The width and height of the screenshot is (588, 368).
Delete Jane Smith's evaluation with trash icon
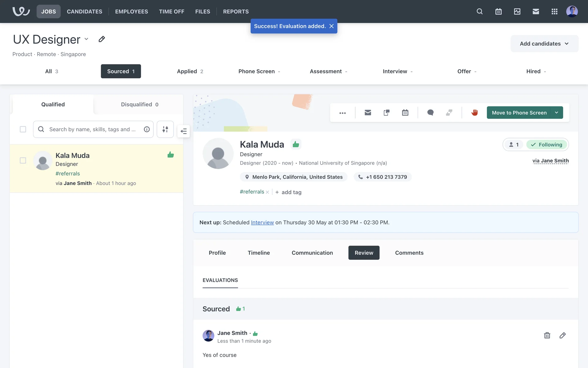547,335
